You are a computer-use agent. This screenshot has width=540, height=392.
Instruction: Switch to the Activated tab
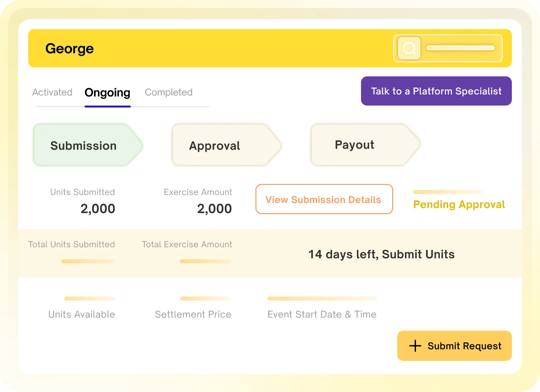52,92
